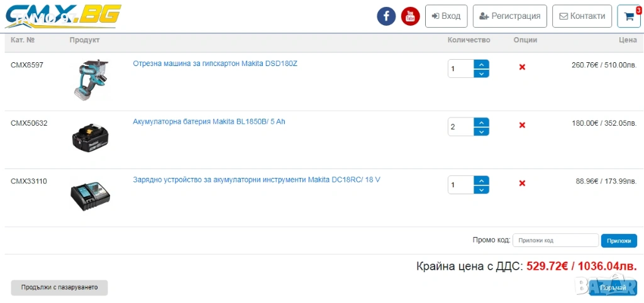Click quantity field for Makita DSD180Z
The height and width of the screenshot is (303, 644).
pyautogui.click(x=461, y=69)
